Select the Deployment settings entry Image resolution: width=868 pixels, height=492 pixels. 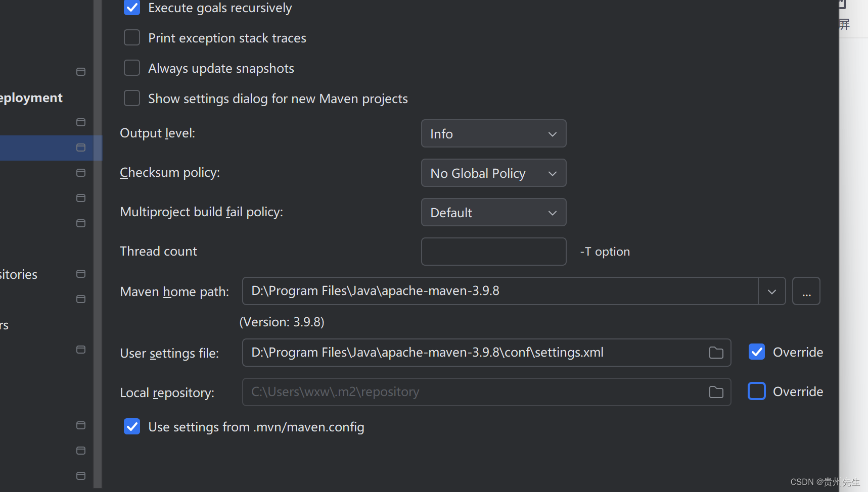pyautogui.click(x=30, y=97)
